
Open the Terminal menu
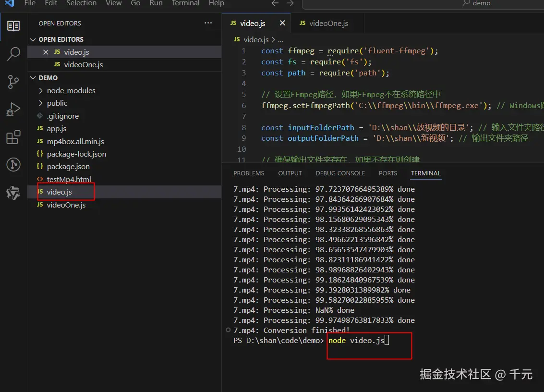point(186,3)
